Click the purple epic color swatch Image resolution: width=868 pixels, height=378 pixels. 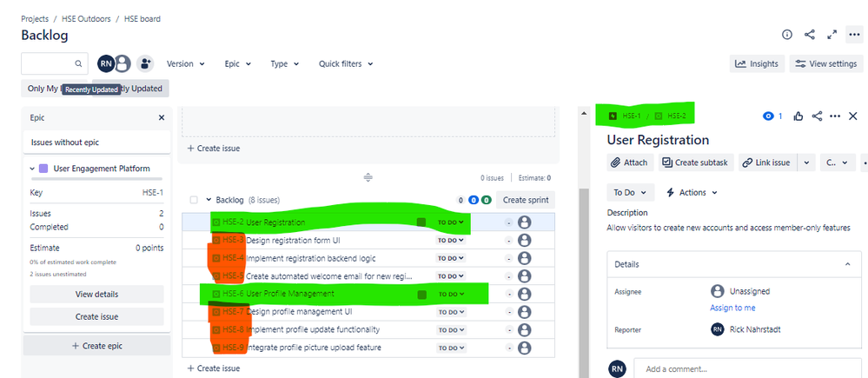coord(43,169)
